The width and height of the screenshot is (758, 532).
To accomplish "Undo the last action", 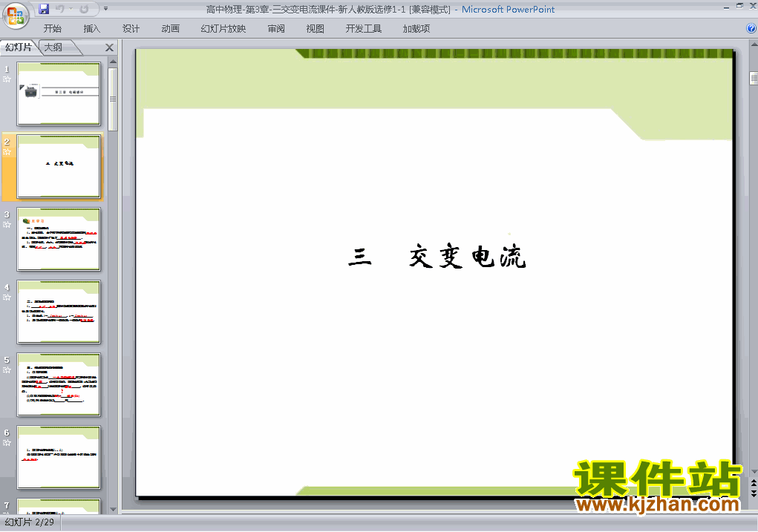I will click(59, 9).
